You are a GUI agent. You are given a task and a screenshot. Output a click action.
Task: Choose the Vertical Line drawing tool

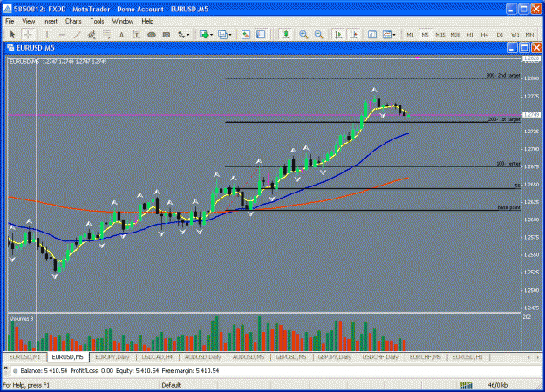click(x=47, y=35)
